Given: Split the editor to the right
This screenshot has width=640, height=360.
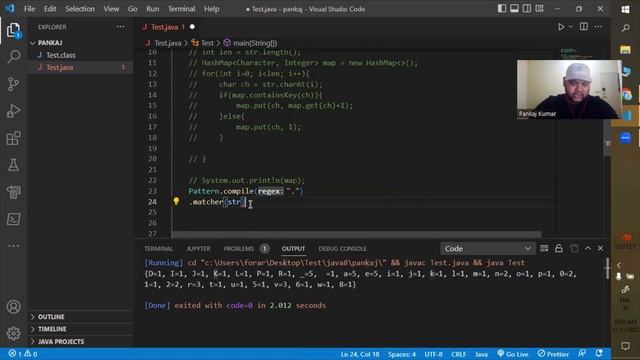Looking at the screenshot, I should coord(584,27).
